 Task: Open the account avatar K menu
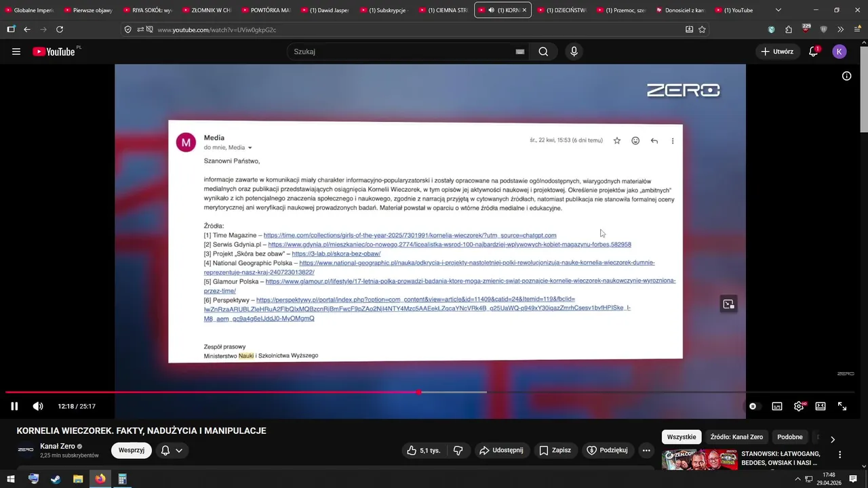(x=840, y=52)
